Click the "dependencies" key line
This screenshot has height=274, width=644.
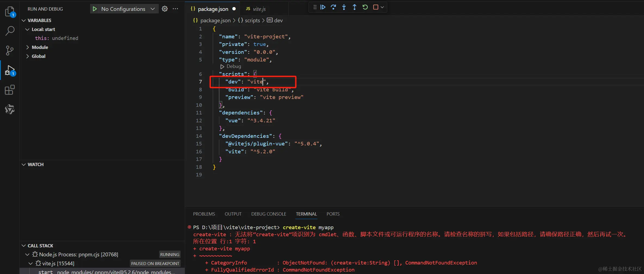point(246,113)
